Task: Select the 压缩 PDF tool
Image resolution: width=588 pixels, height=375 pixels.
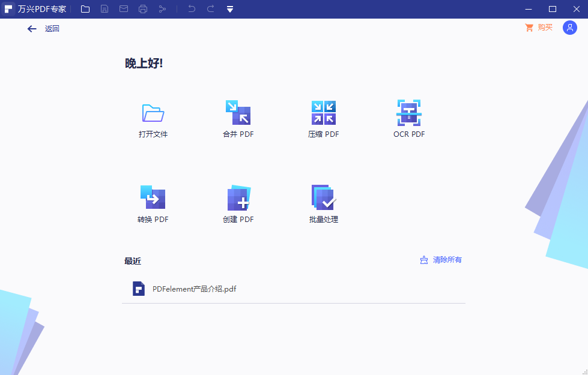Action: [323, 118]
